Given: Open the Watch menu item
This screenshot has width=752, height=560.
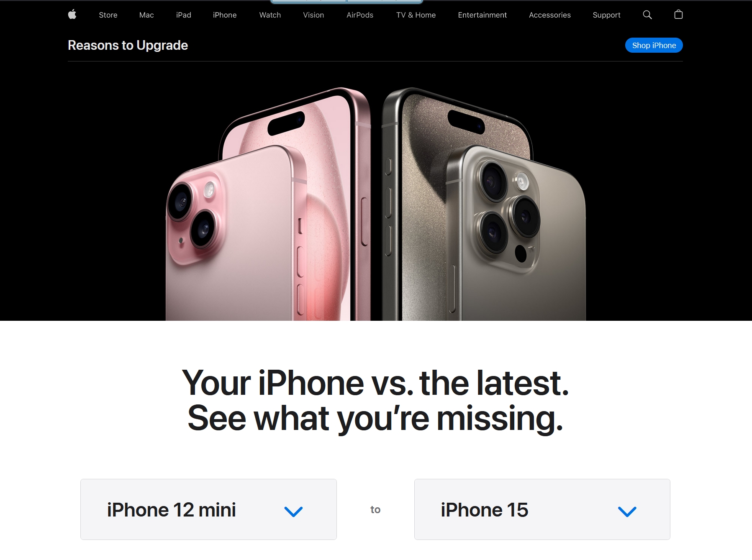Looking at the screenshot, I should click(x=270, y=15).
